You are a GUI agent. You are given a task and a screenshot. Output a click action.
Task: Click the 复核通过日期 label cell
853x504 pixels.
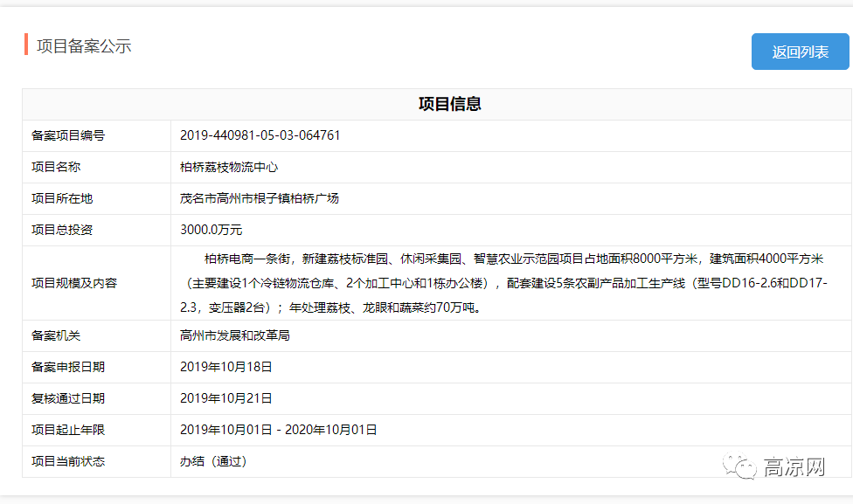[x=96, y=398]
